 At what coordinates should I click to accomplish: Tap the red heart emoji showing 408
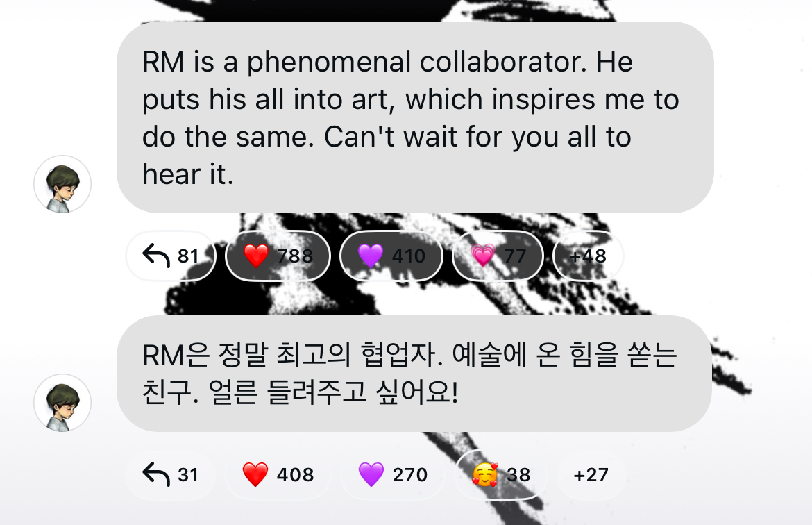(278, 474)
